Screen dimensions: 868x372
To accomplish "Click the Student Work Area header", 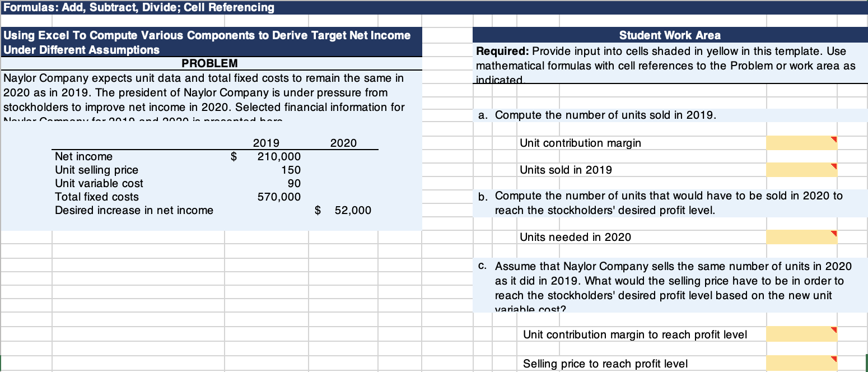I will pos(670,35).
